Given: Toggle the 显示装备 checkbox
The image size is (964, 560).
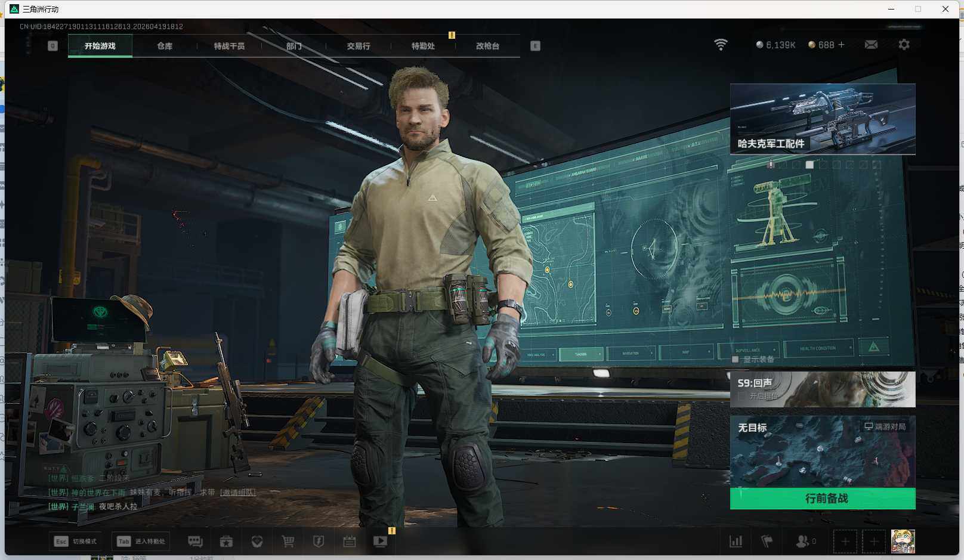Looking at the screenshot, I should click(x=736, y=360).
